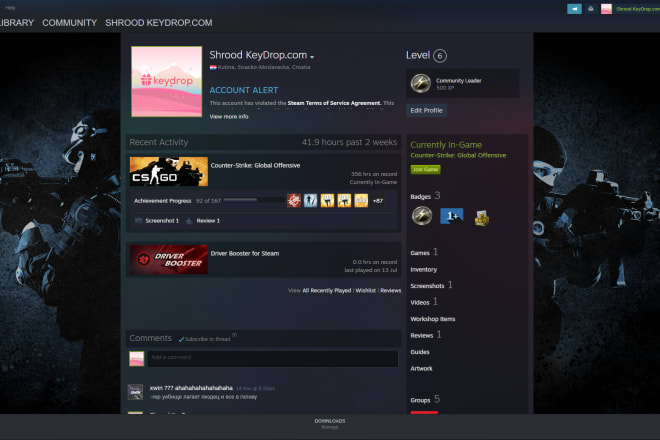Click the 41.9 hours past 2 weeks text
This screenshot has height=440, width=660.
click(349, 142)
